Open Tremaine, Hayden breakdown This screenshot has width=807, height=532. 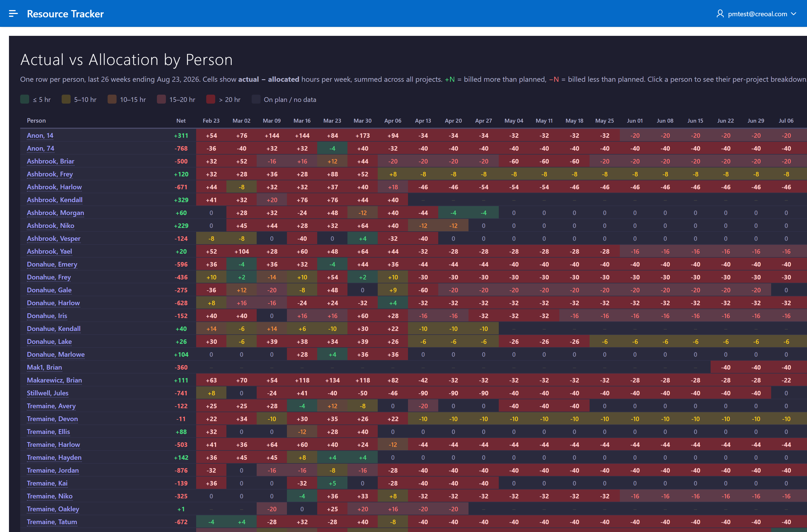(54, 458)
